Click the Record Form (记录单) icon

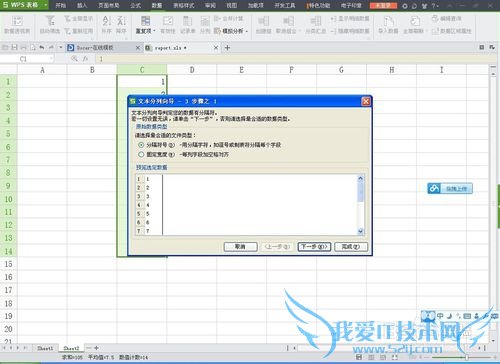[187, 21]
